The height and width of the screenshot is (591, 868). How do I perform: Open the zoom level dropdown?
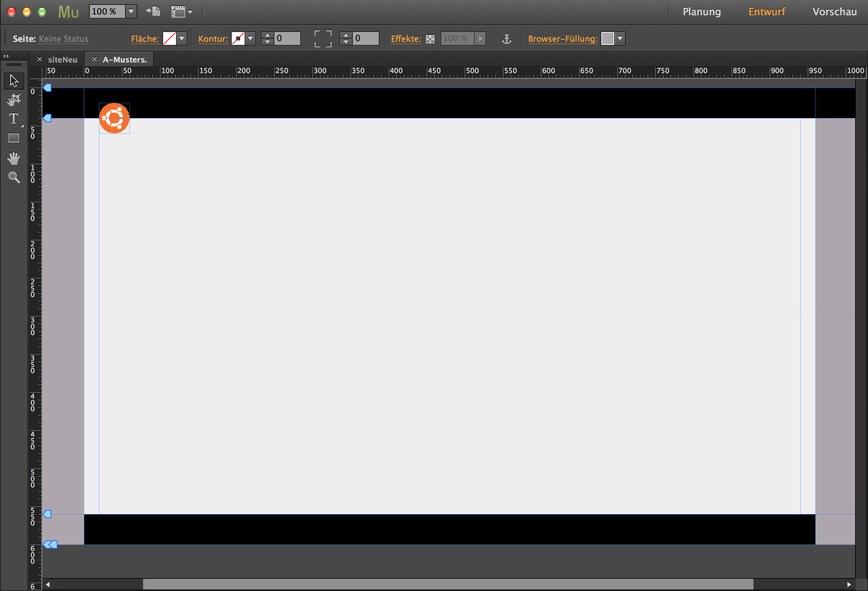(x=131, y=11)
